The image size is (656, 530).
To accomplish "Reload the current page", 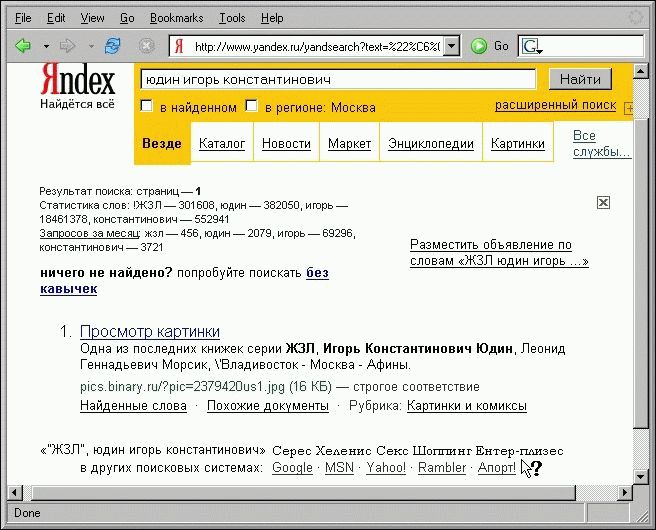I will click(113, 46).
